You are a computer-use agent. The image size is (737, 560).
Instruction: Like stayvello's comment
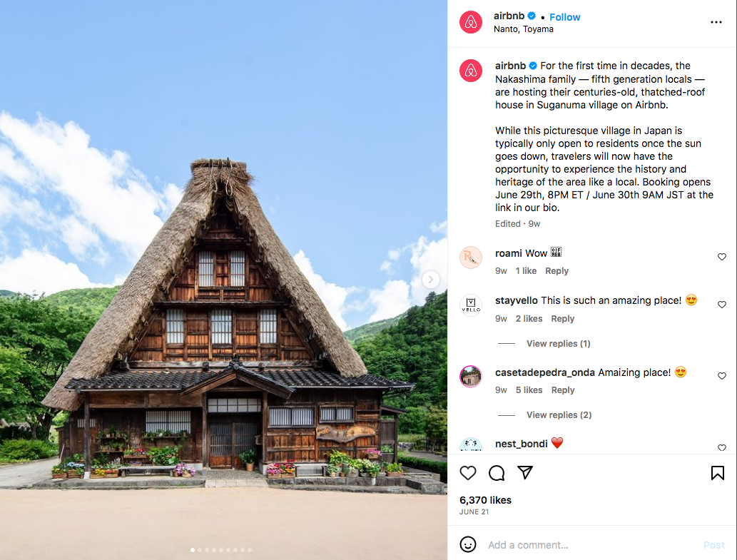point(722,305)
